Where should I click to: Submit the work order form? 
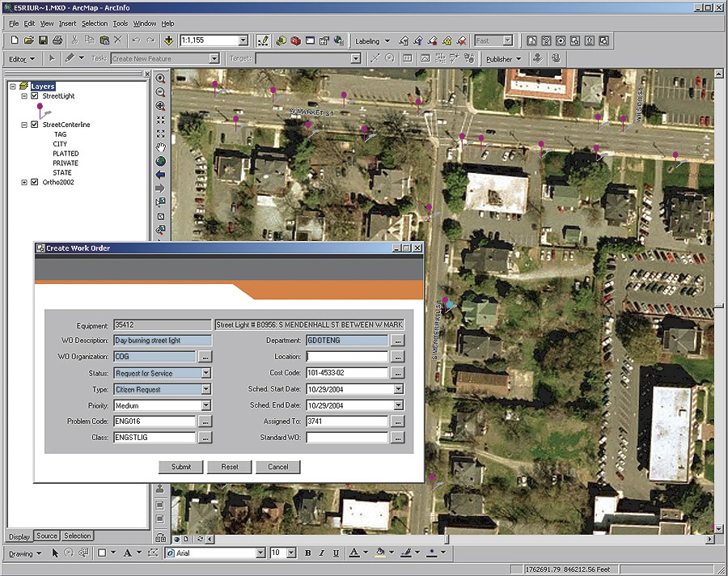181,467
